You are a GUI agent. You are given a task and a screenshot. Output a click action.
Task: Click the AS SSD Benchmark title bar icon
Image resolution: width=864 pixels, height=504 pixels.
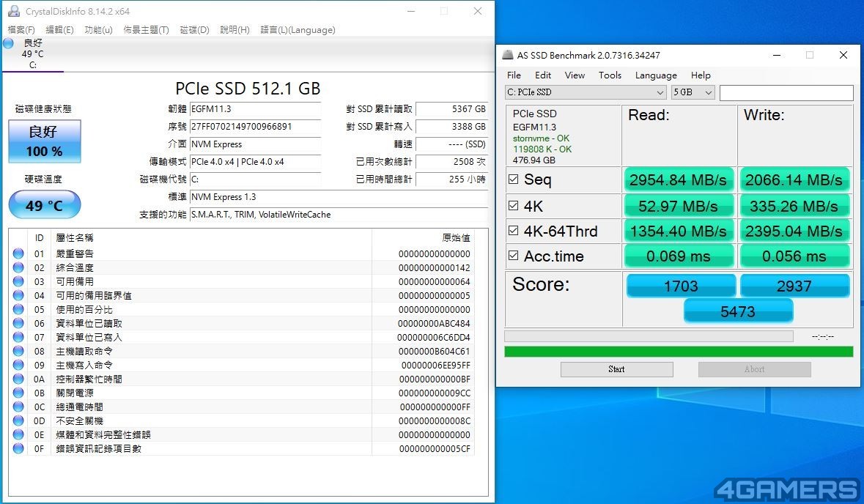(508, 55)
